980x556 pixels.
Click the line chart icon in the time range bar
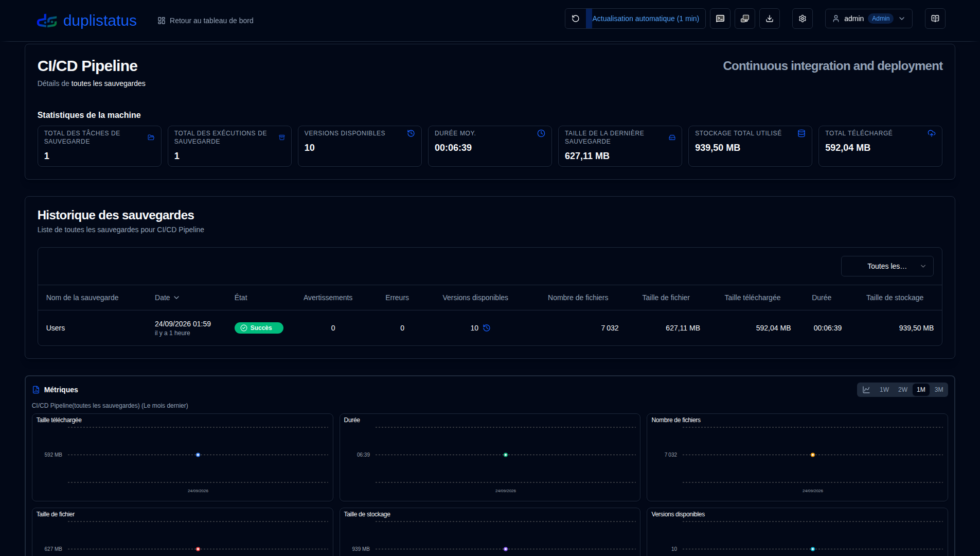coord(866,390)
